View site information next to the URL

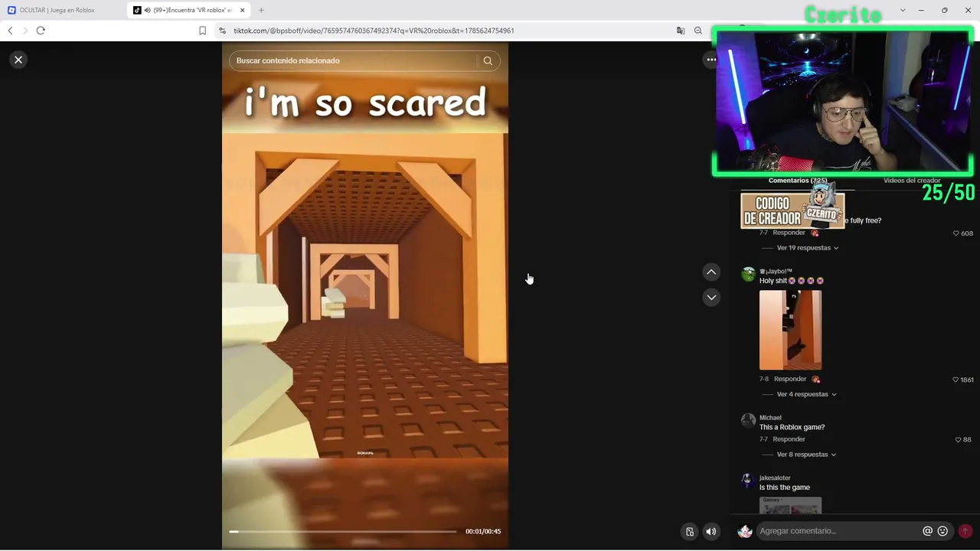pyautogui.click(x=222, y=31)
